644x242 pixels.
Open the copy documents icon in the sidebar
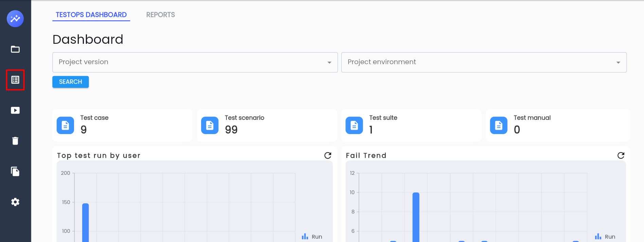point(15,171)
